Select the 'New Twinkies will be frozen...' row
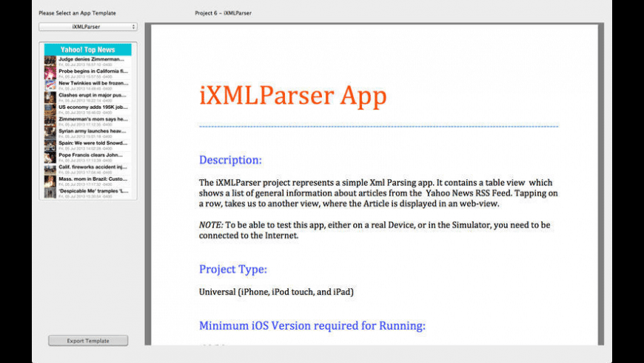This screenshot has height=363, width=644. [88, 85]
